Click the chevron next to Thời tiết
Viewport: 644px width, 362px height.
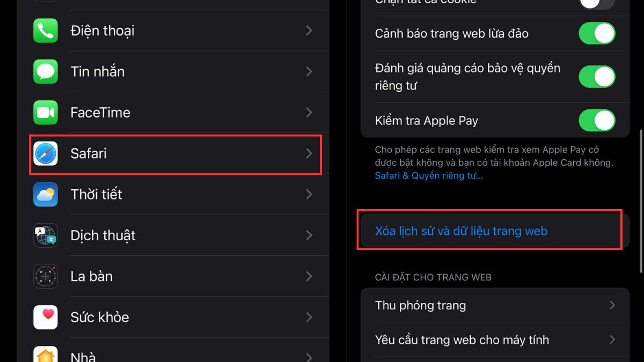[x=309, y=194]
